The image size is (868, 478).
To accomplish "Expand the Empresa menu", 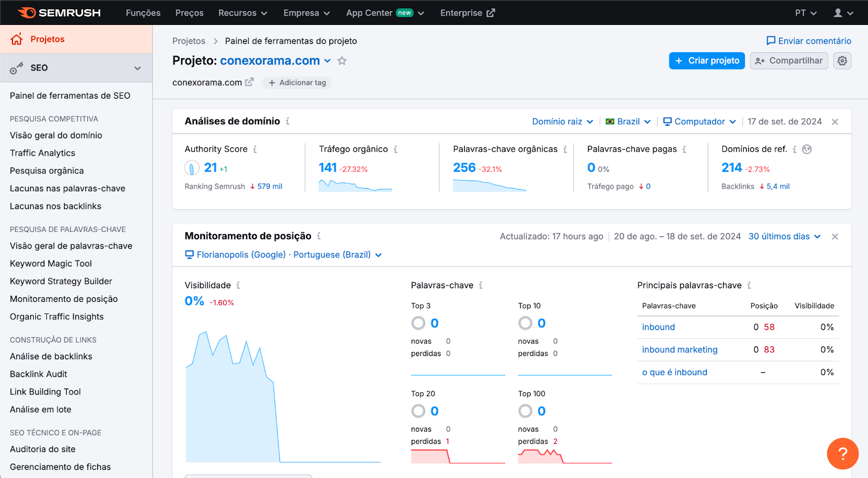I will pyautogui.click(x=307, y=13).
